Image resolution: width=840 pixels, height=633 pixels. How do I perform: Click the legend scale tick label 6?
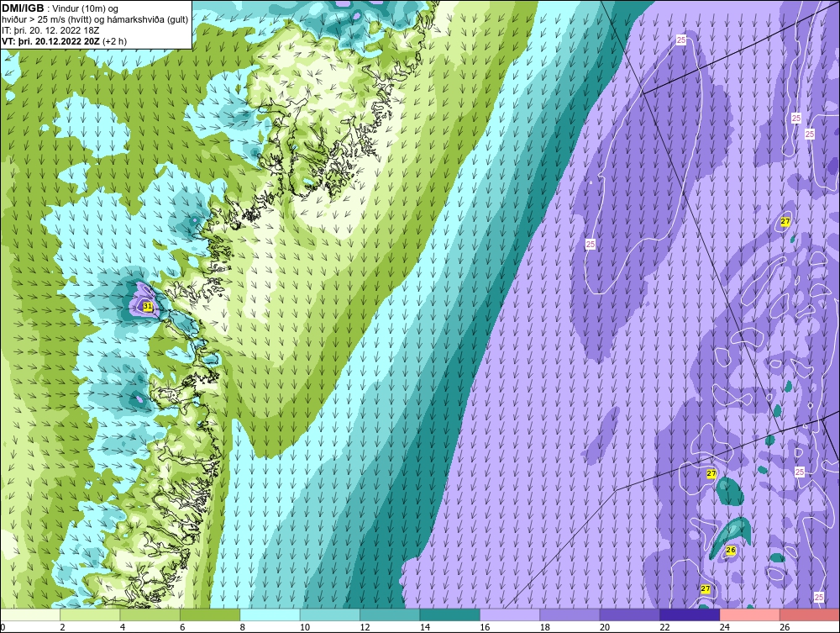click(x=182, y=627)
